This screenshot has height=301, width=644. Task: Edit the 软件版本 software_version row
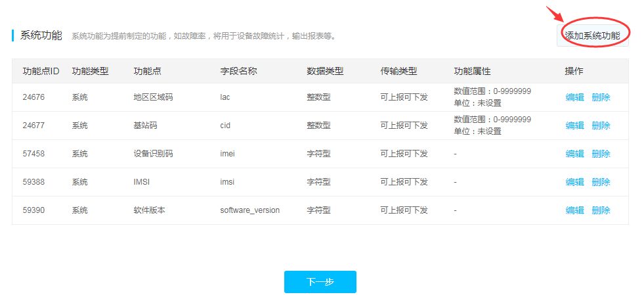point(574,210)
